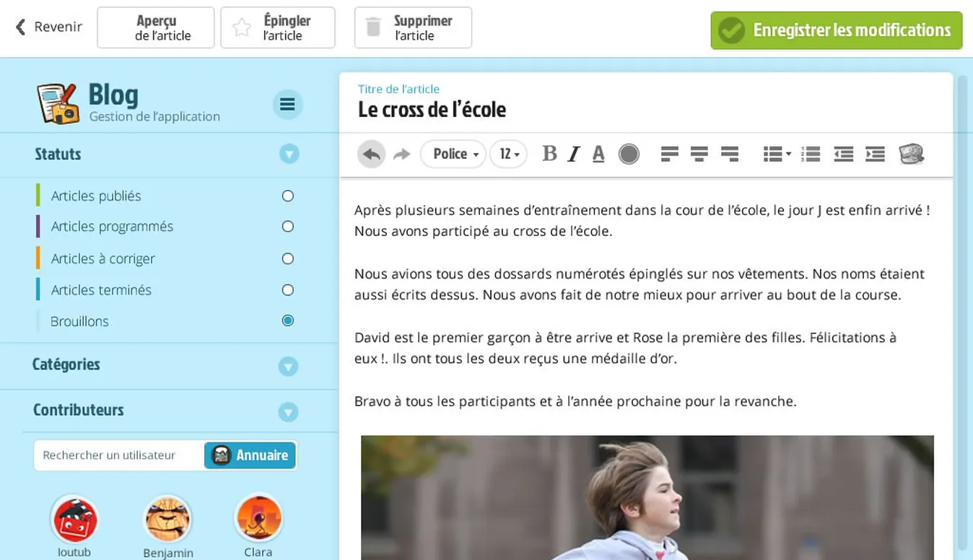Click the star icon on Épingler button
Screen dimensions: 973x560
tap(242, 28)
